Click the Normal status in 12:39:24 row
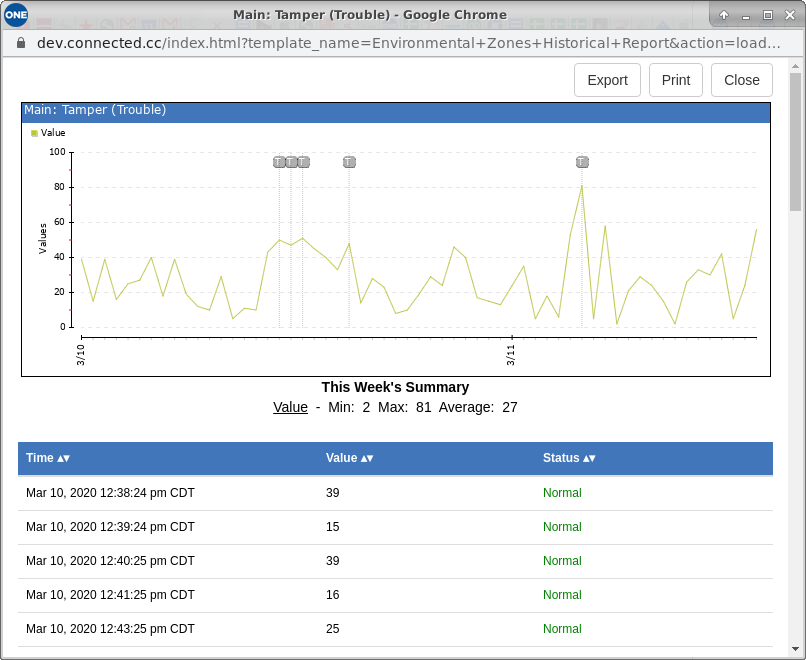This screenshot has height=660, width=806. point(562,527)
